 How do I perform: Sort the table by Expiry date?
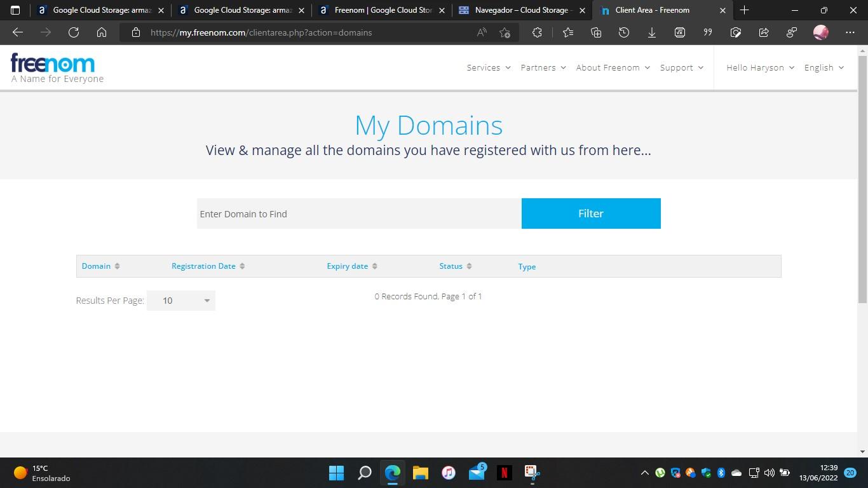tap(352, 266)
